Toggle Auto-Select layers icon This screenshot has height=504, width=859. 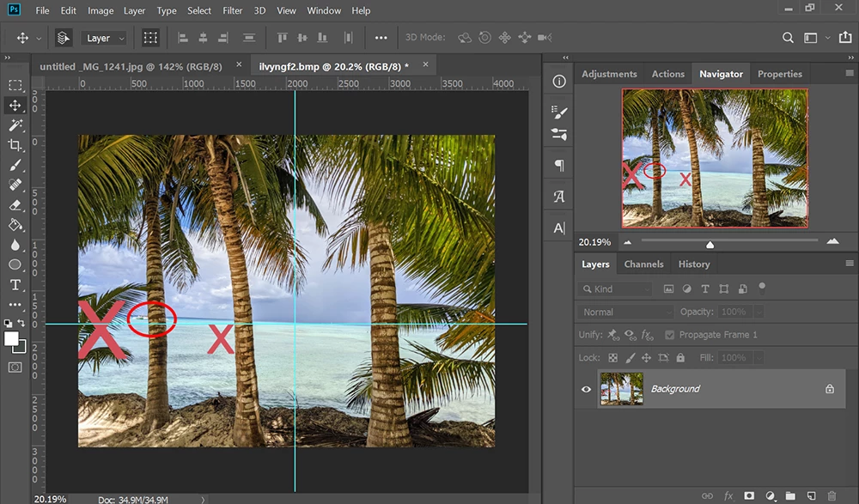click(x=64, y=38)
